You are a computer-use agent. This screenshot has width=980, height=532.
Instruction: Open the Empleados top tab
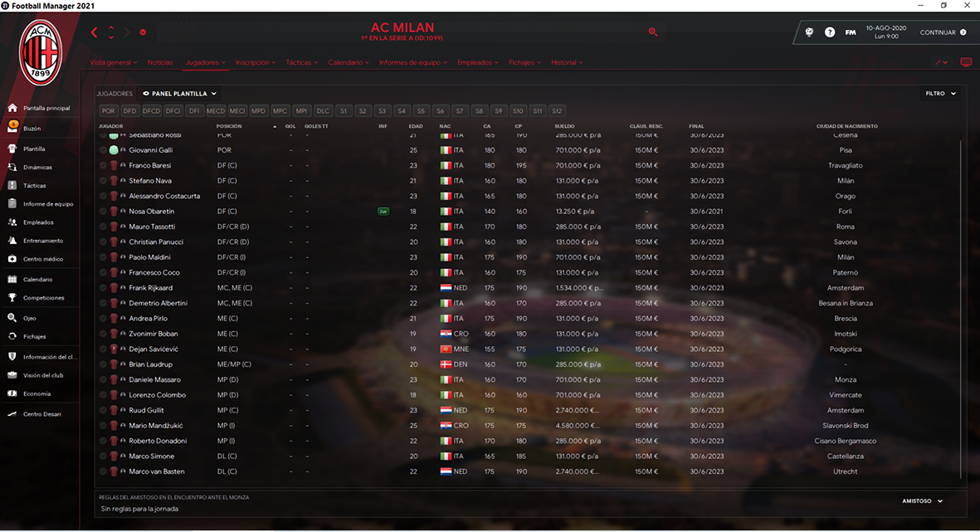coord(478,62)
